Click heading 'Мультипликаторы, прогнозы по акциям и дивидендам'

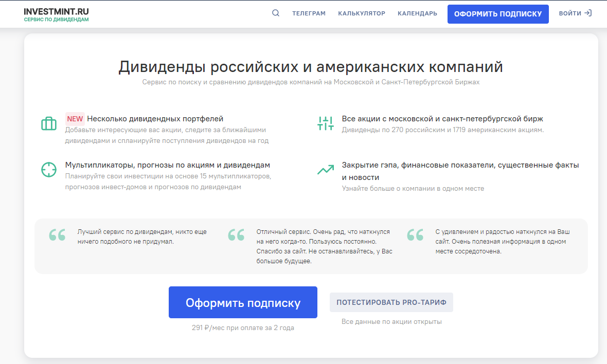point(168,165)
